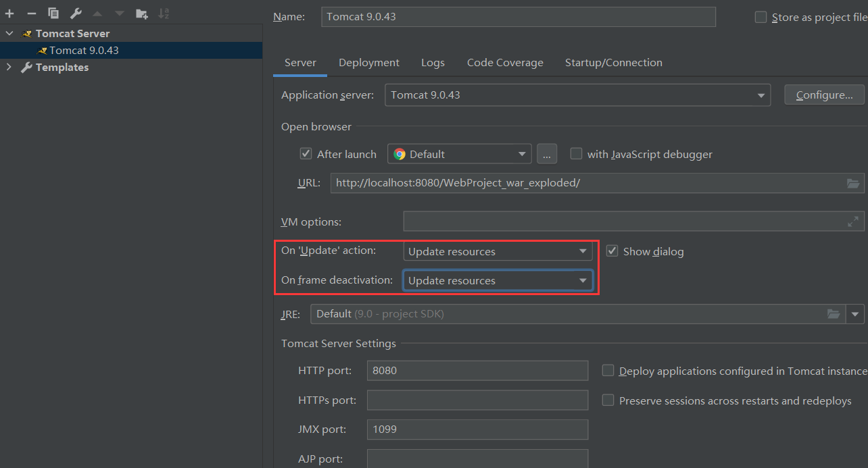Expand VM options field icon
Screen dimensions: 868x468
coord(854,221)
